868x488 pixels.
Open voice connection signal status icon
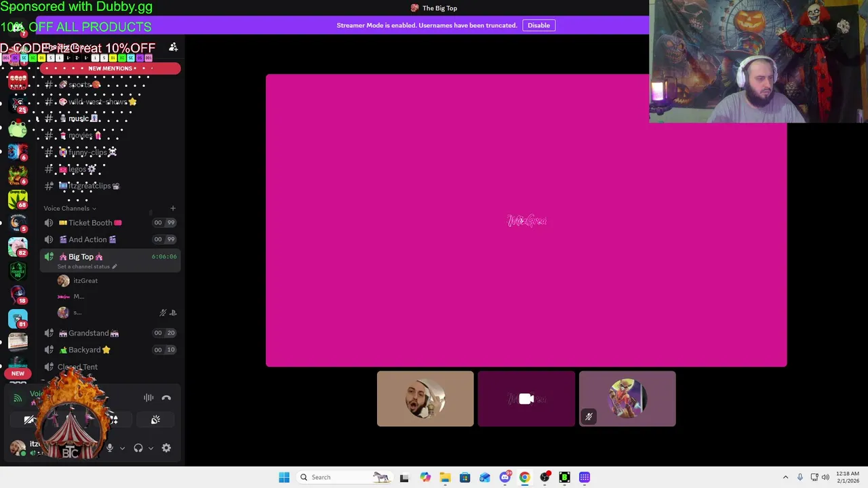click(18, 398)
